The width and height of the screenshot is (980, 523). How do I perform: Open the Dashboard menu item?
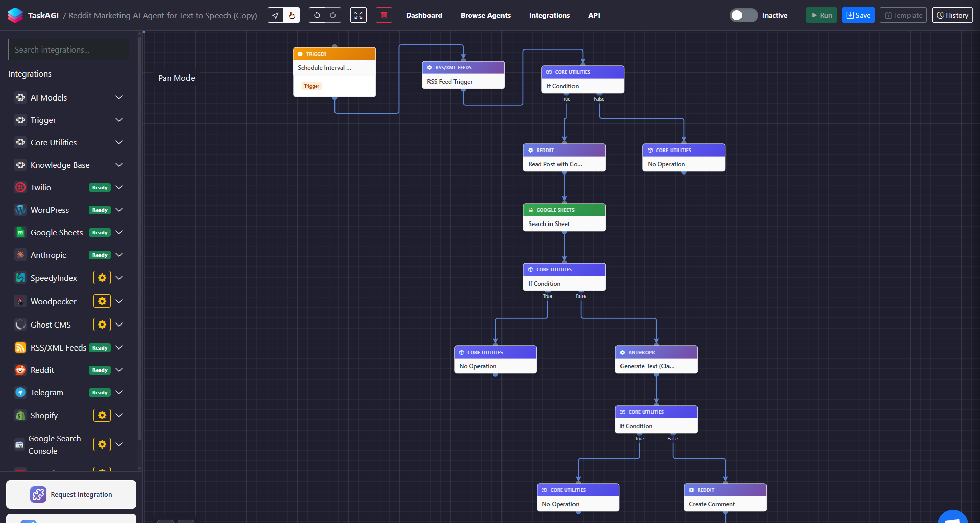[x=424, y=15]
